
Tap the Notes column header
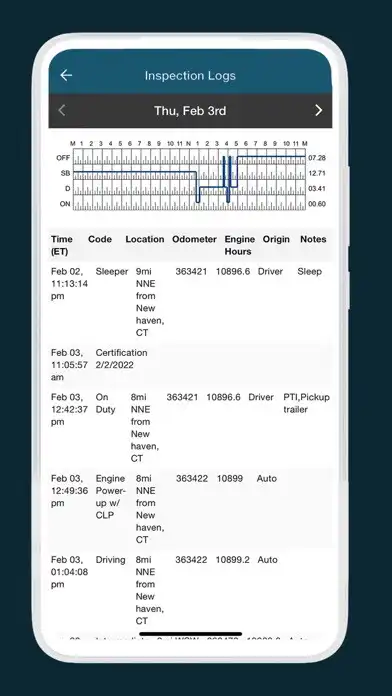(x=313, y=239)
